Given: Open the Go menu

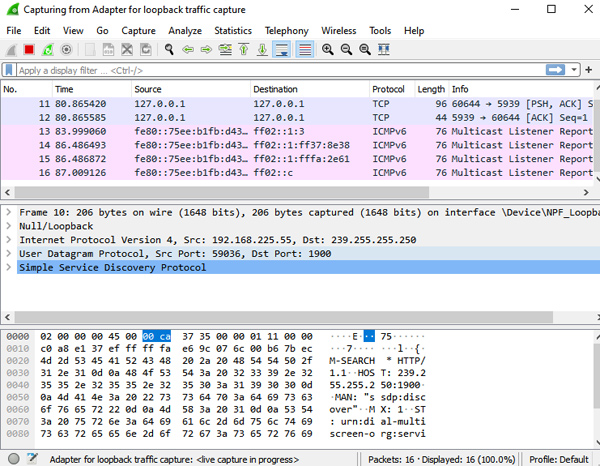Looking at the screenshot, I should [102, 31].
